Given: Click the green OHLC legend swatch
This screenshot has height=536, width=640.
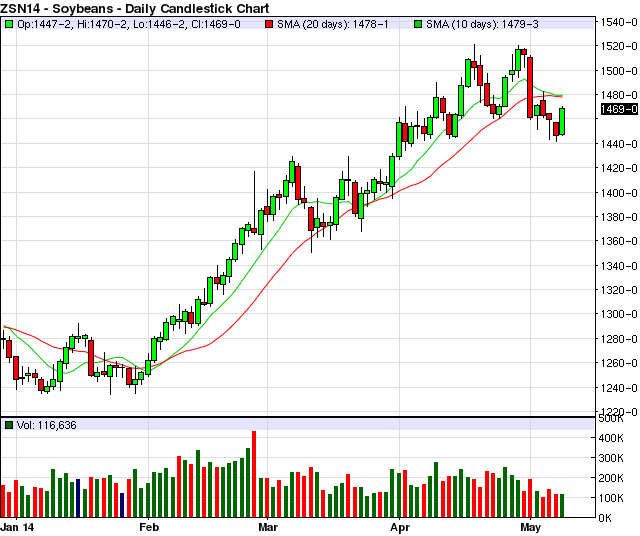Looking at the screenshot, I should click(x=9, y=24).
